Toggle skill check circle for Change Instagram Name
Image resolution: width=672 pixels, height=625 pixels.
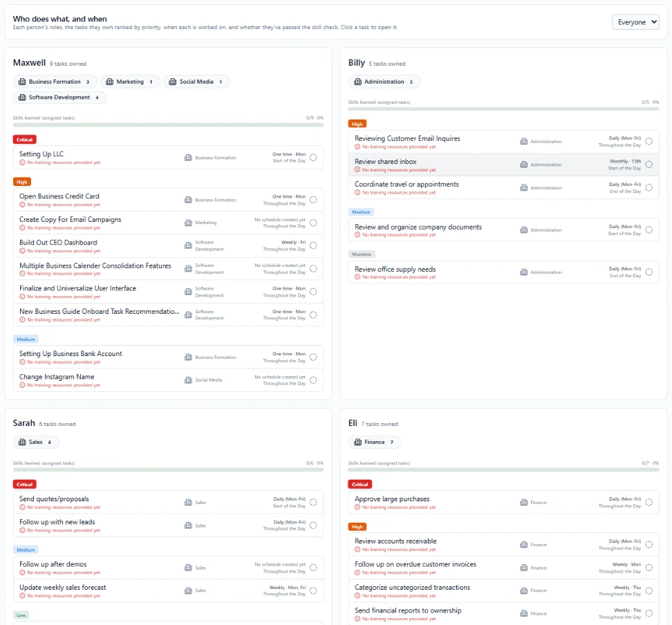point(313,380)
